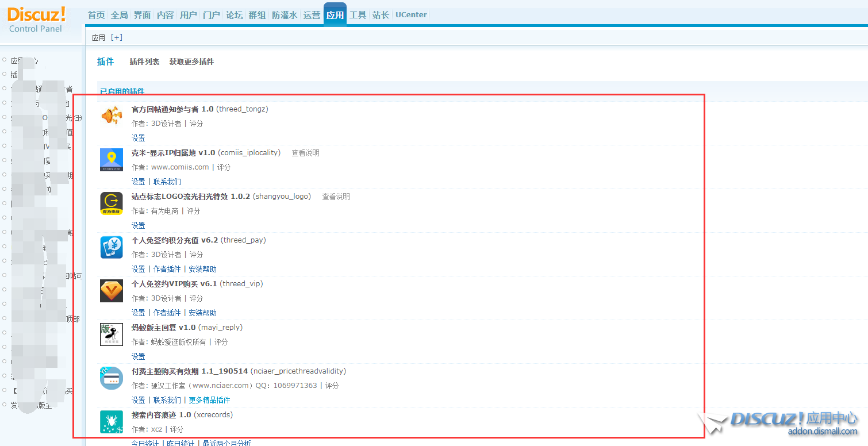The height and width of the screenshot is (446, 868).
Task: Click the plugin title 搜索内容痕迹 1.0
Action: click(161, 415)
